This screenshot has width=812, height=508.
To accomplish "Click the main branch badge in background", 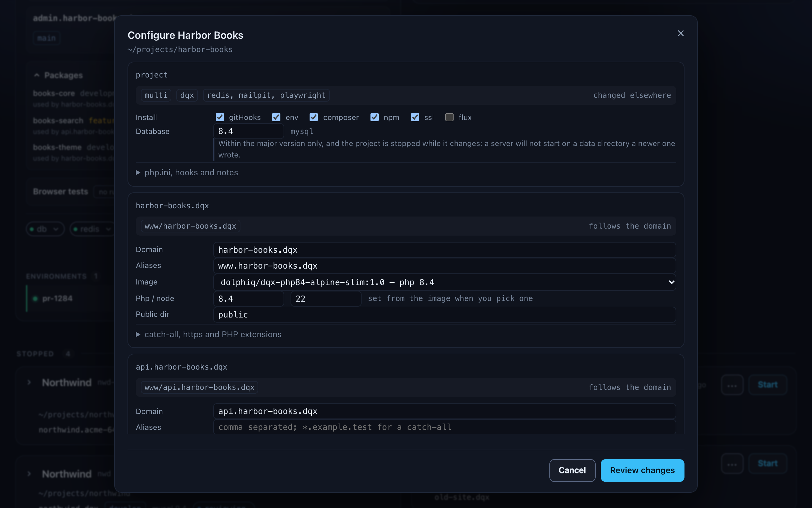I will click(x=47, y=38).
